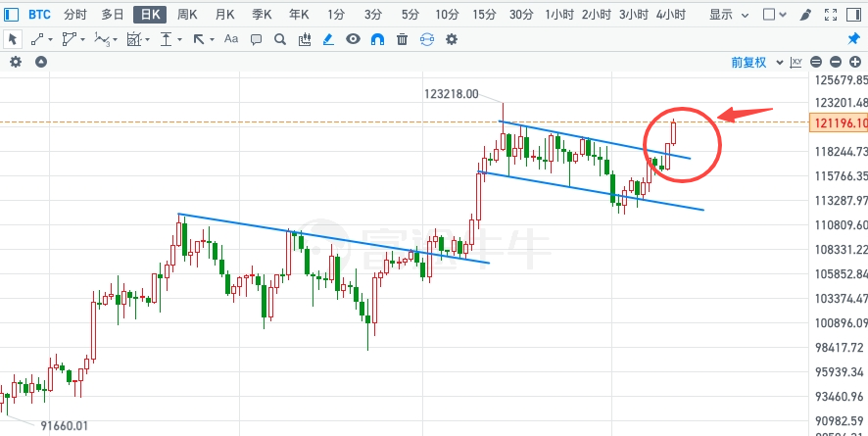Switch to 年K yearly chart
868x436 pixels.
[299, 15]
